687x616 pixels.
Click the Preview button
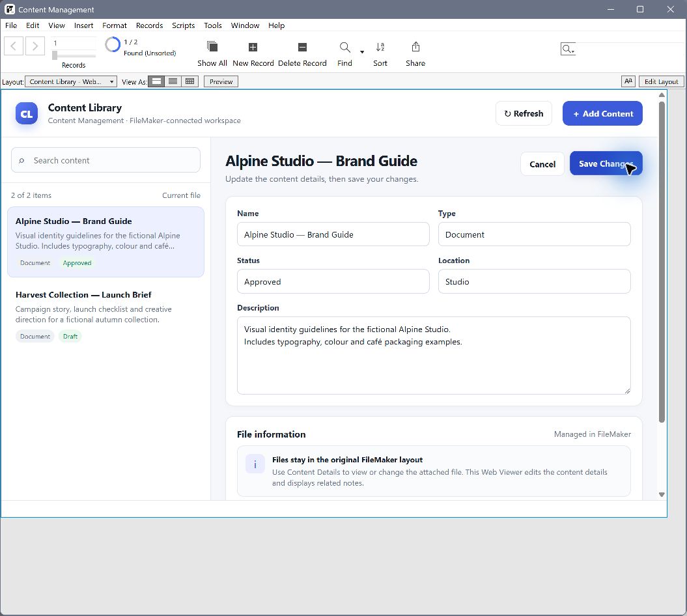pos(221,81)
